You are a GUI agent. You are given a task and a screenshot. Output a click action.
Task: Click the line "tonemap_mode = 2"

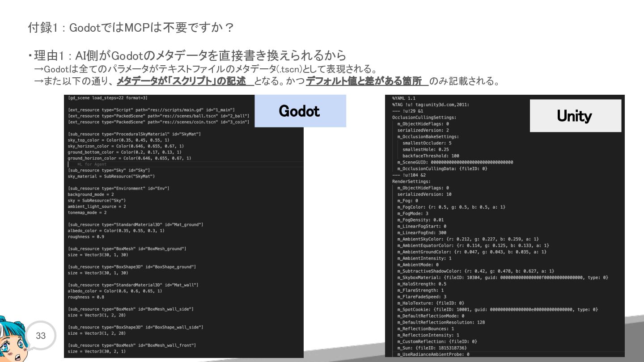pos(87,213)
